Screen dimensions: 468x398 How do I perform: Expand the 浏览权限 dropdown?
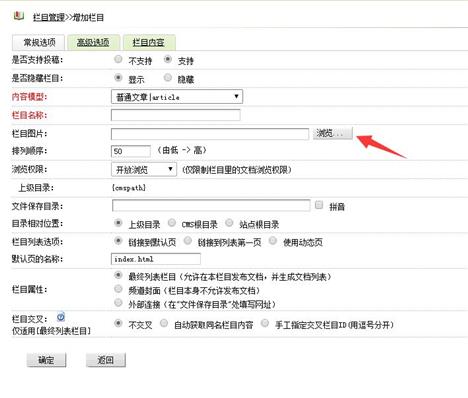point(144,169)
